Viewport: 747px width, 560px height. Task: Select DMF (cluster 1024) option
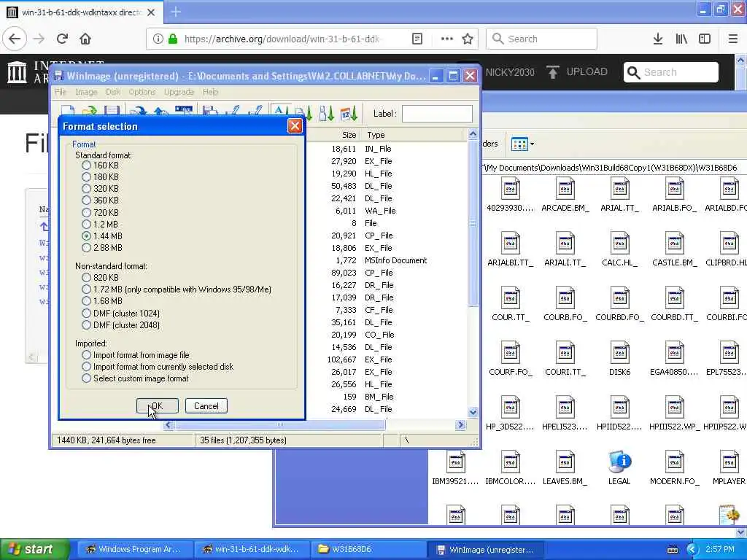pyautogui.click(x=86, y=314)
